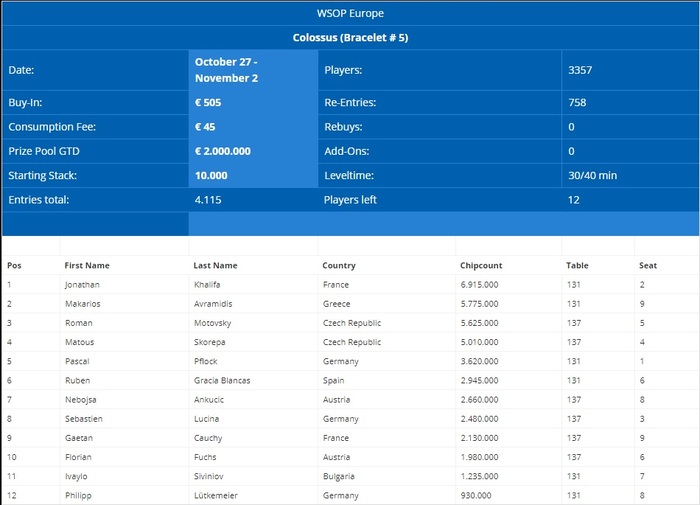This screenshot has width=700, height=505.
Task: Select the buy-in value '€ 505'
Action: tap(208, 103)
